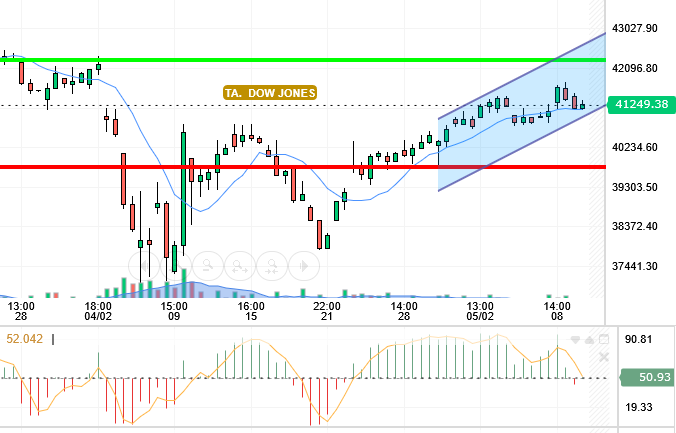Click the 18:00 04/02 time axis label
Screen dimensions: 676x433
[98, 311]
